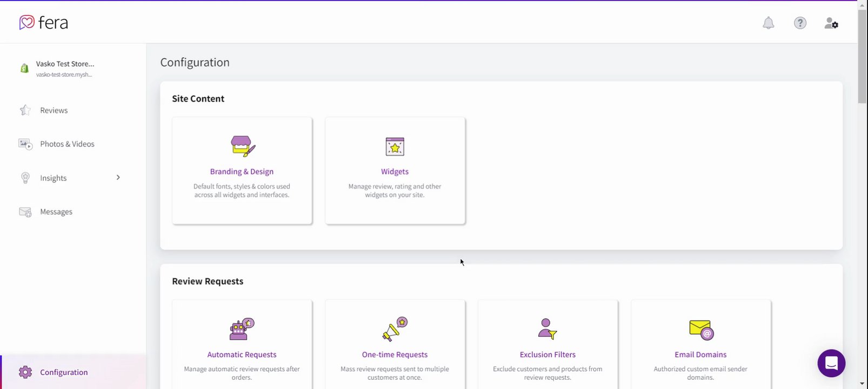Open the Email Domains link
Image resolution: width=868 pixels, height=389 pixels.
(x=700, y=354)
